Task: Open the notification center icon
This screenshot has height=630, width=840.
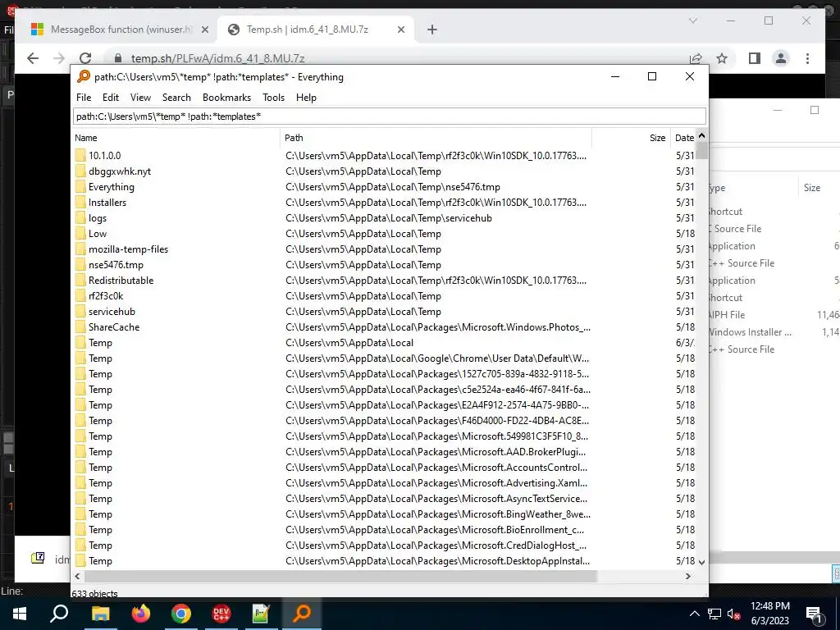Action: (x=814, y=614)
